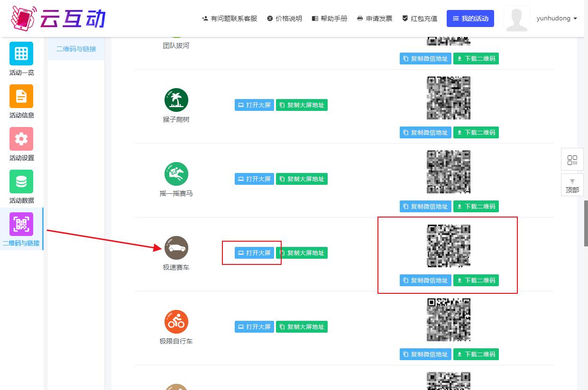Click the 二维码与链接 QR sidebar icon
The height and width of the screenshot is (390, 588).
pyautogui.click(x=21, y=224)
